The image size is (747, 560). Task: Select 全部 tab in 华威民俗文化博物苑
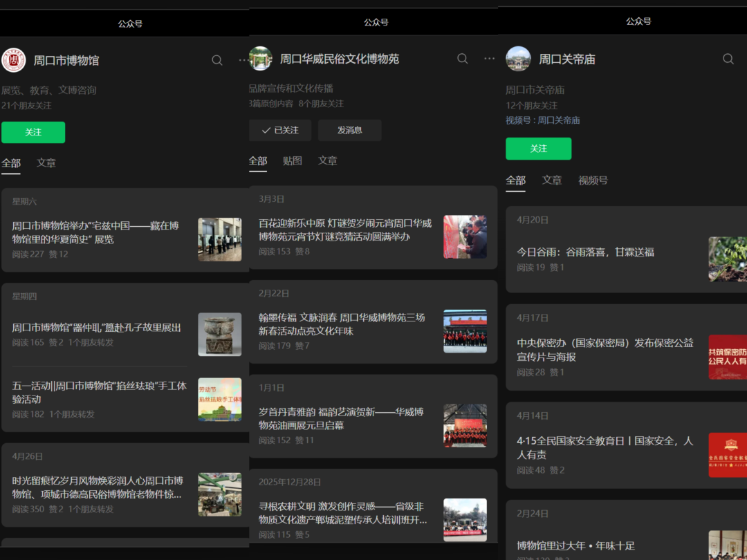258,161
